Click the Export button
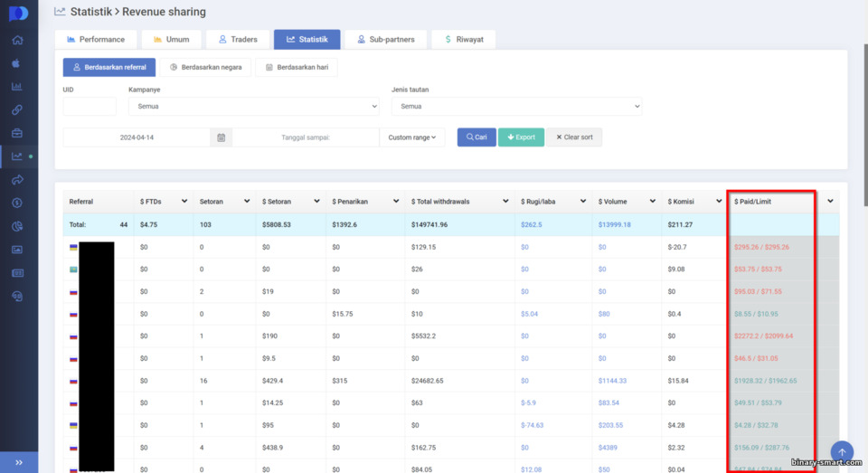 521,137
